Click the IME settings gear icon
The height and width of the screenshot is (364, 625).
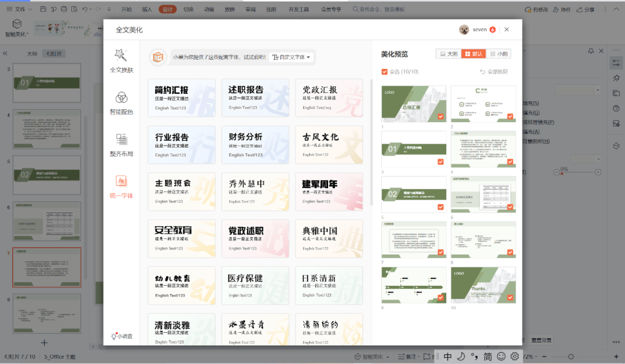pos(514,356)
